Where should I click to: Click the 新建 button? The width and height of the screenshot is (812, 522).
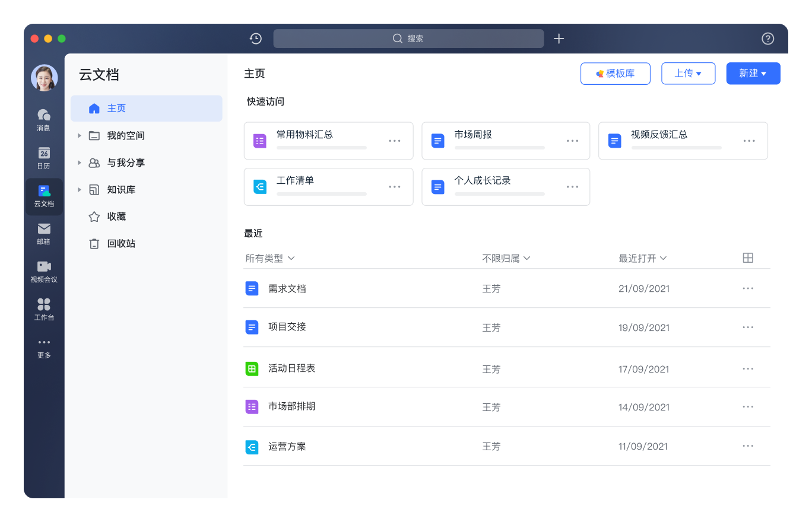click(753, 74)
